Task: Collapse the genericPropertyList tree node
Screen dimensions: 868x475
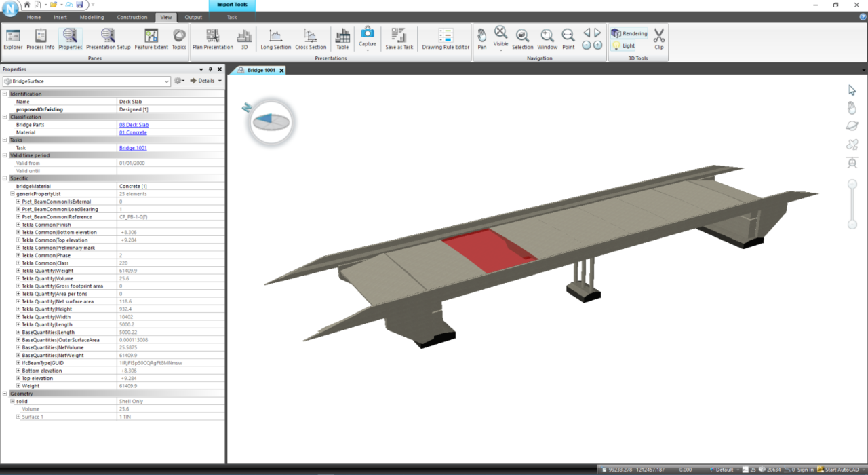Action: click(13, 194)
